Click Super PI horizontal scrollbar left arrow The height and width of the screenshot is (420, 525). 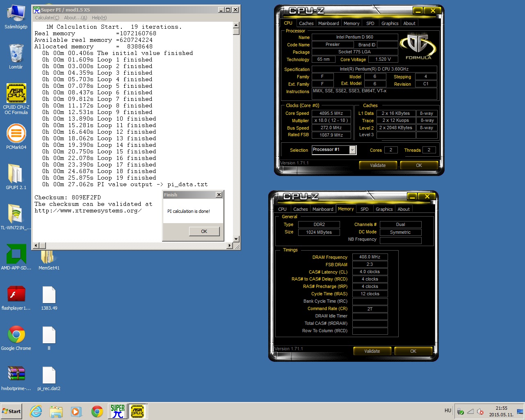tap(36, 245)
